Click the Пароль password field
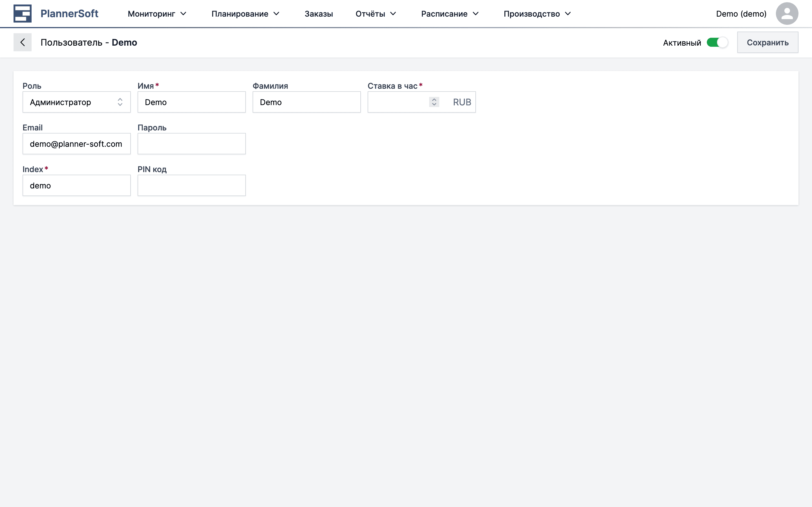 191,144
